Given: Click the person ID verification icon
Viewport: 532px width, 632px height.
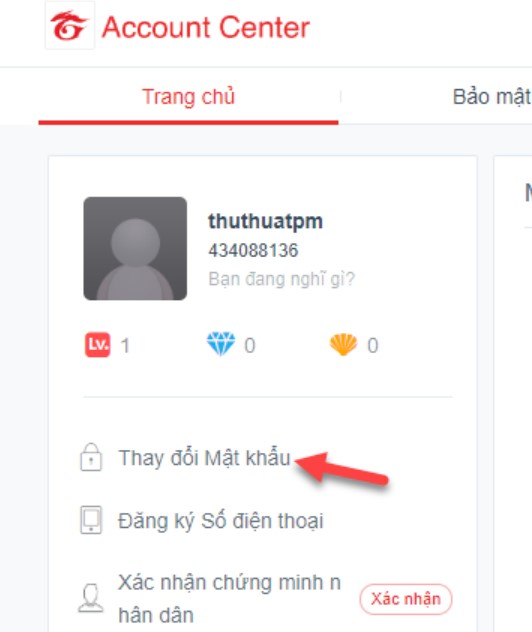Looking at the screenshot, I should tap(91, 599).
